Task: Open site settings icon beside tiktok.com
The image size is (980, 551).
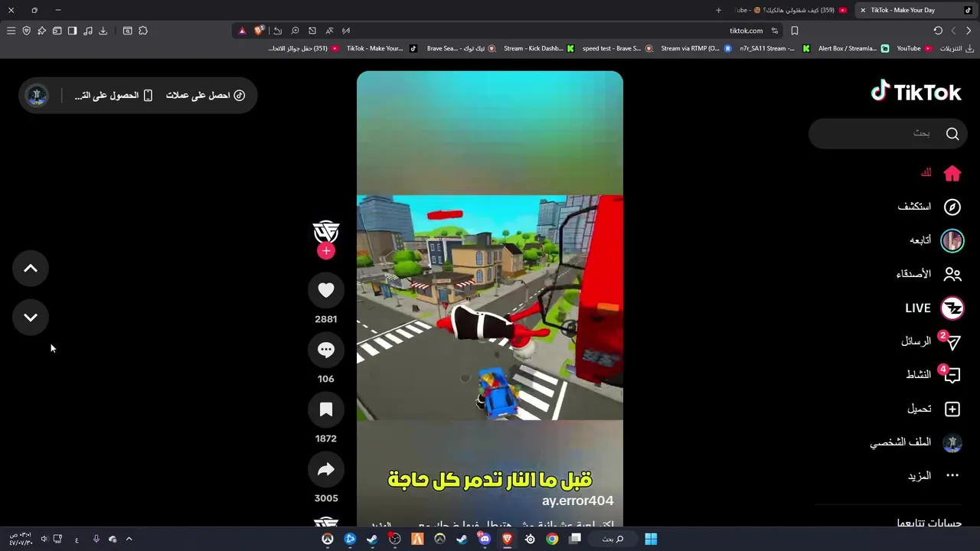Action: pos(775,31)
